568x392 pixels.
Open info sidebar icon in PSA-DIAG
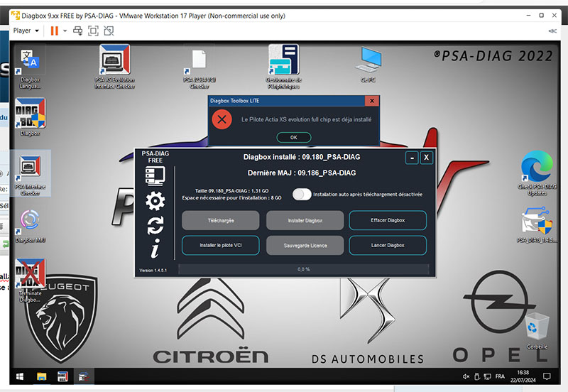155,249
